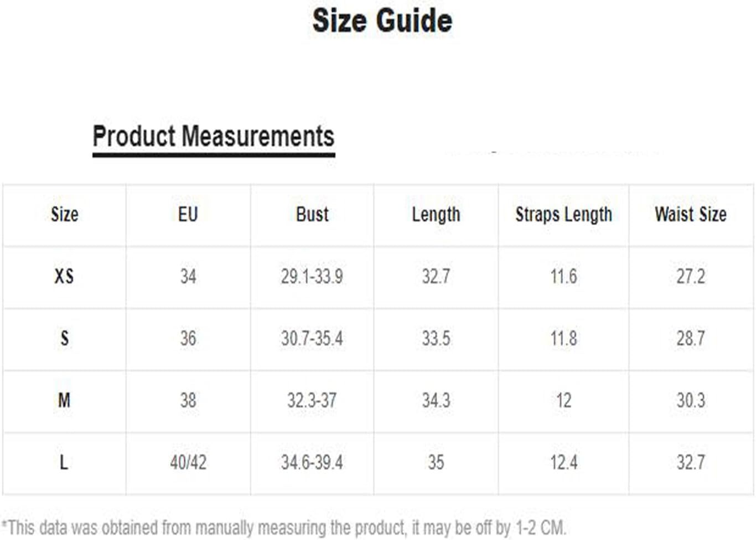Select the Size column header
756x540 pixels.
(64, 214)
